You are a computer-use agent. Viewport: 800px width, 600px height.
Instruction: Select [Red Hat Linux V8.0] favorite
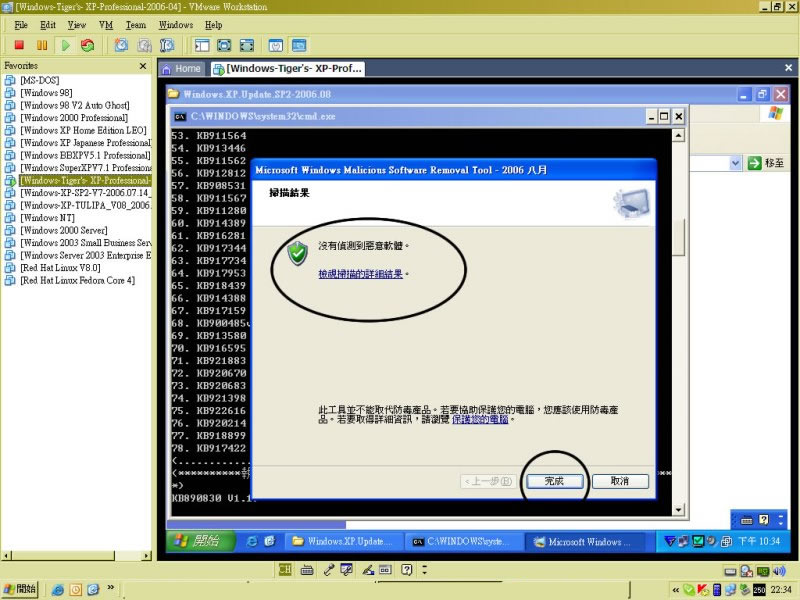click(x=60, y=268)
